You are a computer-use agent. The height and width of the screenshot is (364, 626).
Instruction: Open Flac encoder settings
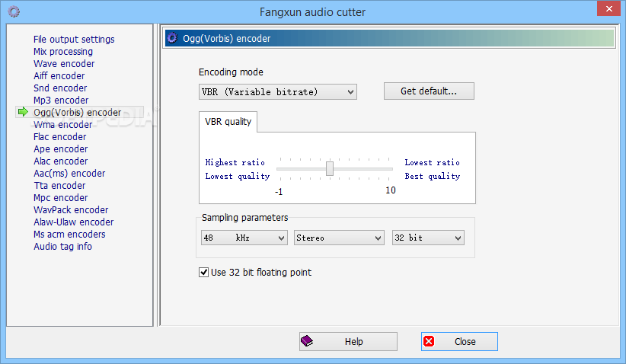click(x=59, y=137)
